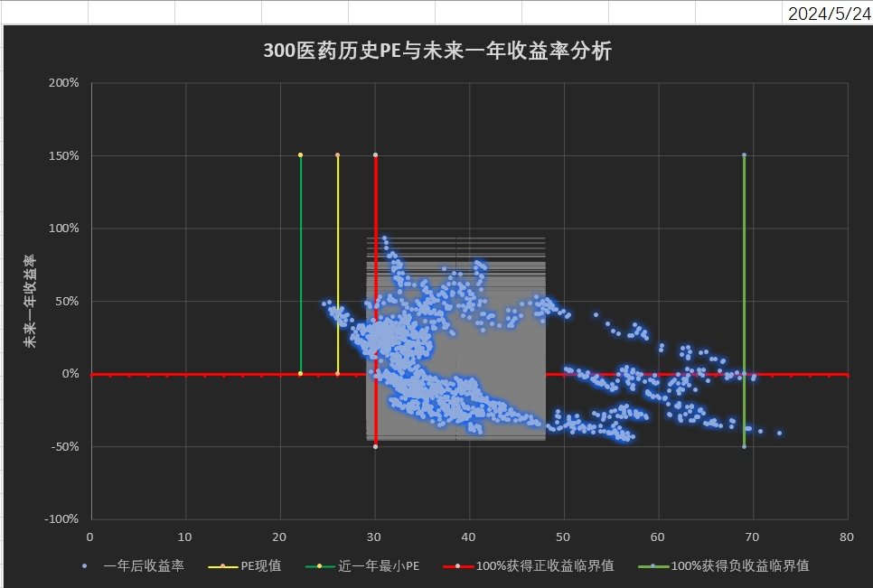Click the horizontal axis label 60
The image size is (873, 588).
tap(658, 537)
